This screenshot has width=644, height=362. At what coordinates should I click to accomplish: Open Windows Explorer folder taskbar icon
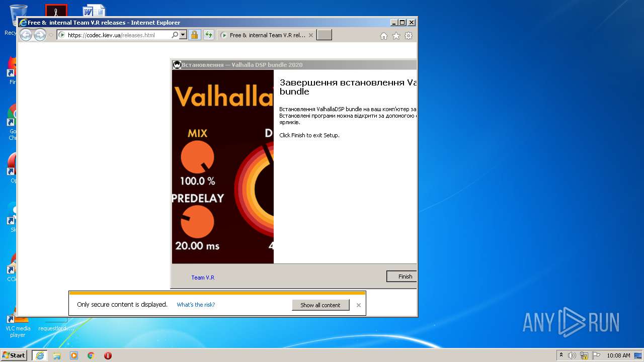click(x=57, y=355)
